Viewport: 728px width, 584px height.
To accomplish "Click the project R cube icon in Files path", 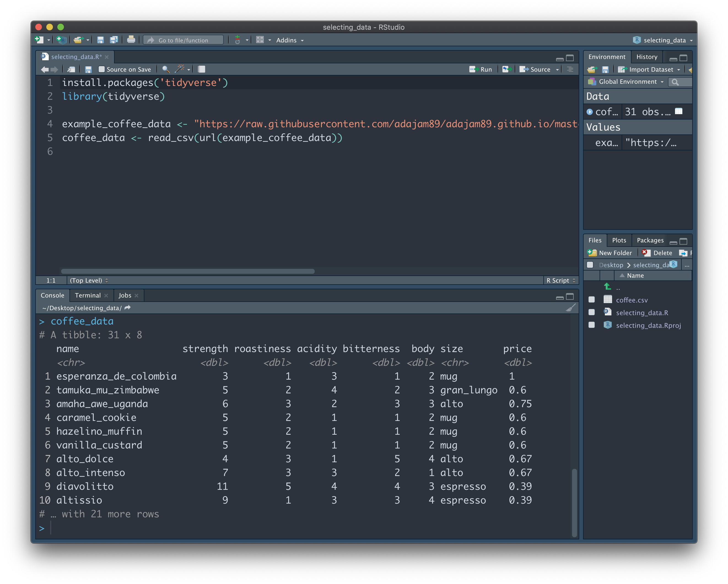I will tap(673, 264).
